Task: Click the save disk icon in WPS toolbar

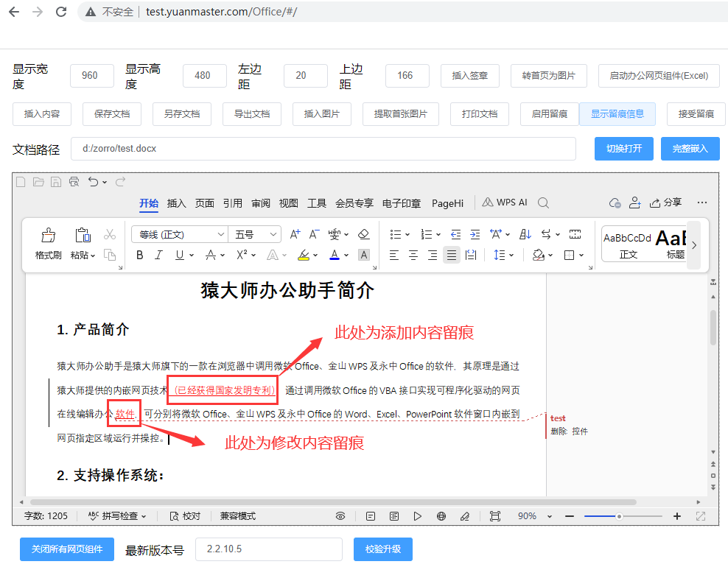Action: tap(56, 182)
